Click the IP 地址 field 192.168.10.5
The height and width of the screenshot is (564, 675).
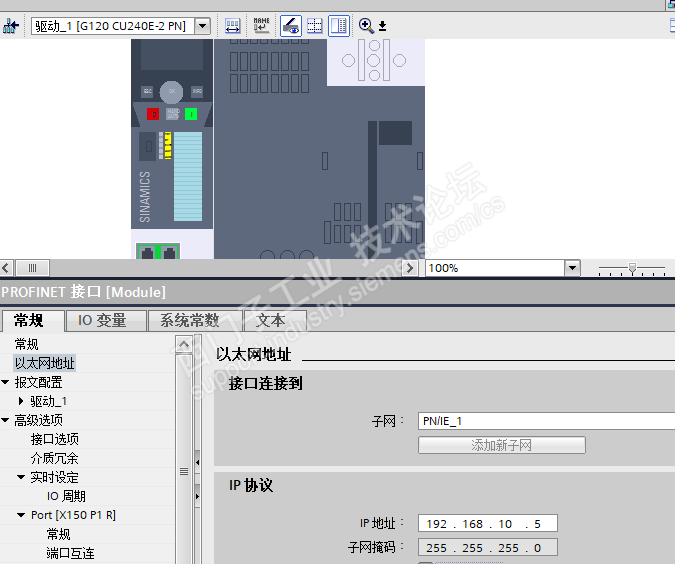coord(488,524)
